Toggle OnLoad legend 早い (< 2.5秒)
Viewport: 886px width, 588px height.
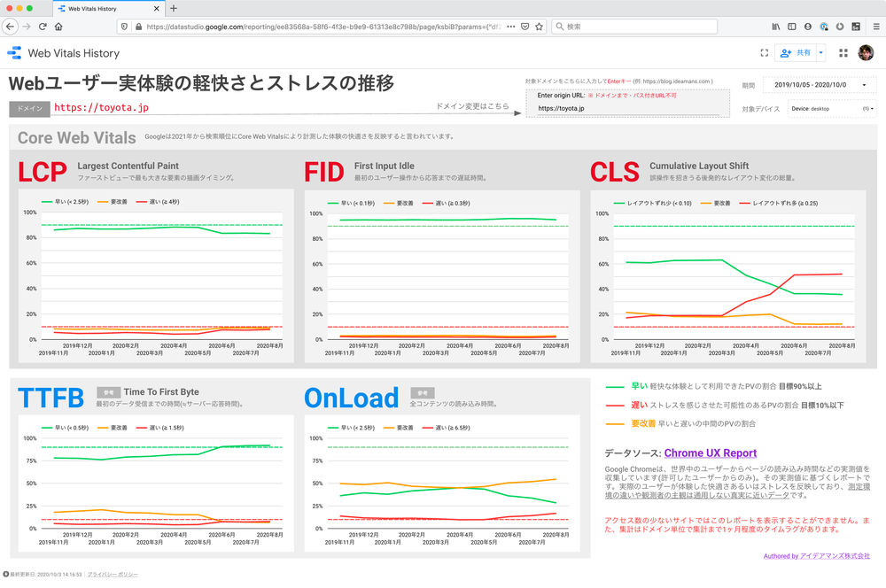tap(351, 428)
